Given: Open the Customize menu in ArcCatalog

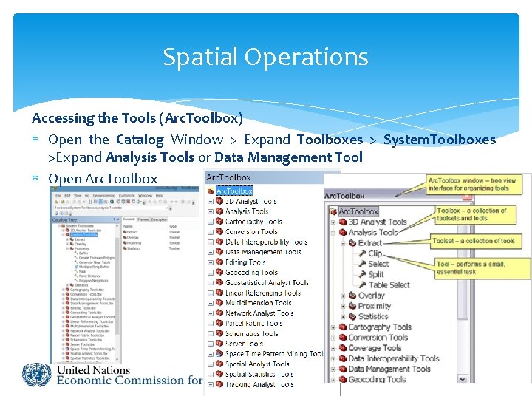Looking at the screenshot, I should 126,196.
